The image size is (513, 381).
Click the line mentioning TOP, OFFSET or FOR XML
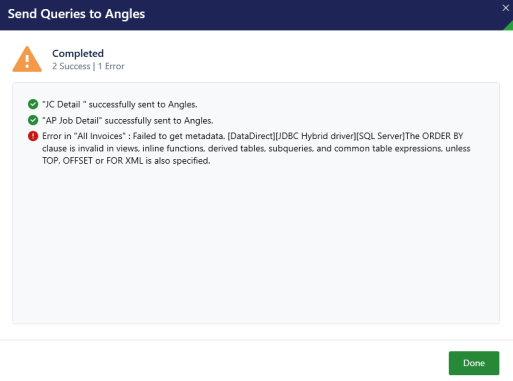coord(126,161)
